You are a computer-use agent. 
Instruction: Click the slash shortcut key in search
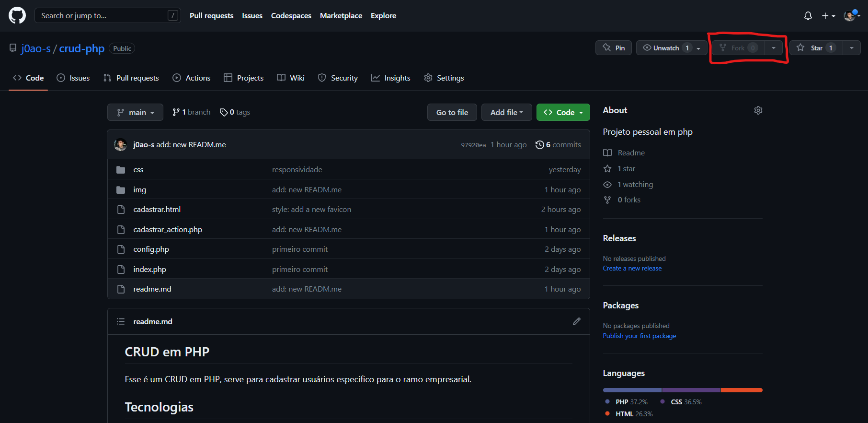point(173,15)
